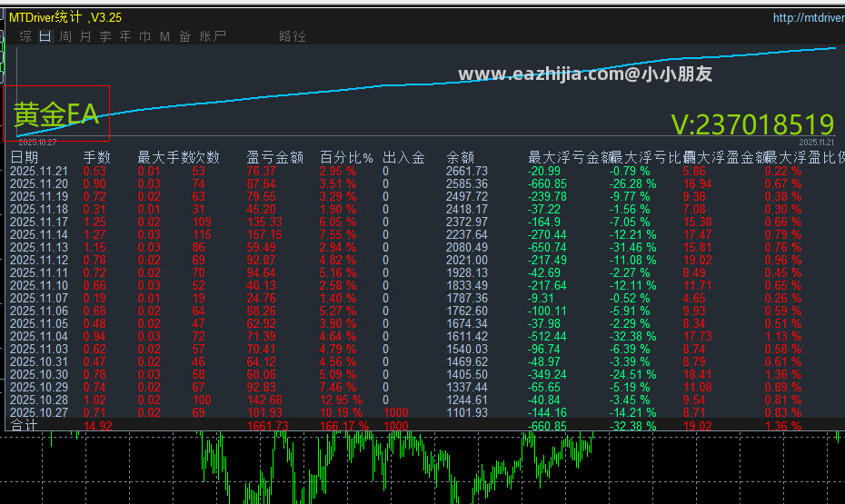Select the 2025.11.19 date row
The image size is (845, 504).
(x=39, y=196)
